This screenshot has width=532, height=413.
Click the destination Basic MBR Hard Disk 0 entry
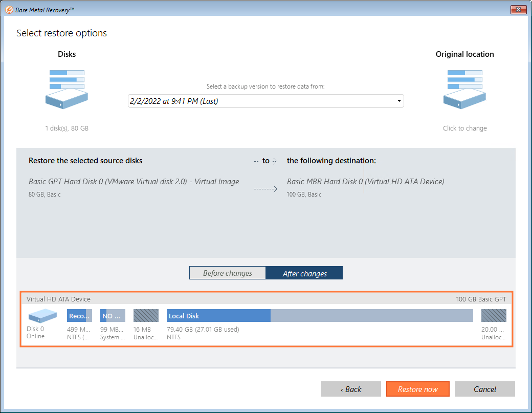click(x=365, y=182)
